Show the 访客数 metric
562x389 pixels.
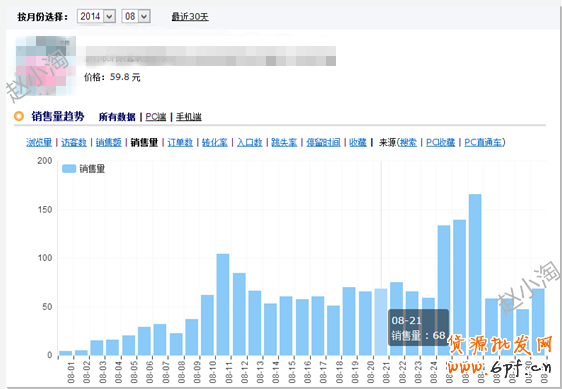click(x=74, y=142)
